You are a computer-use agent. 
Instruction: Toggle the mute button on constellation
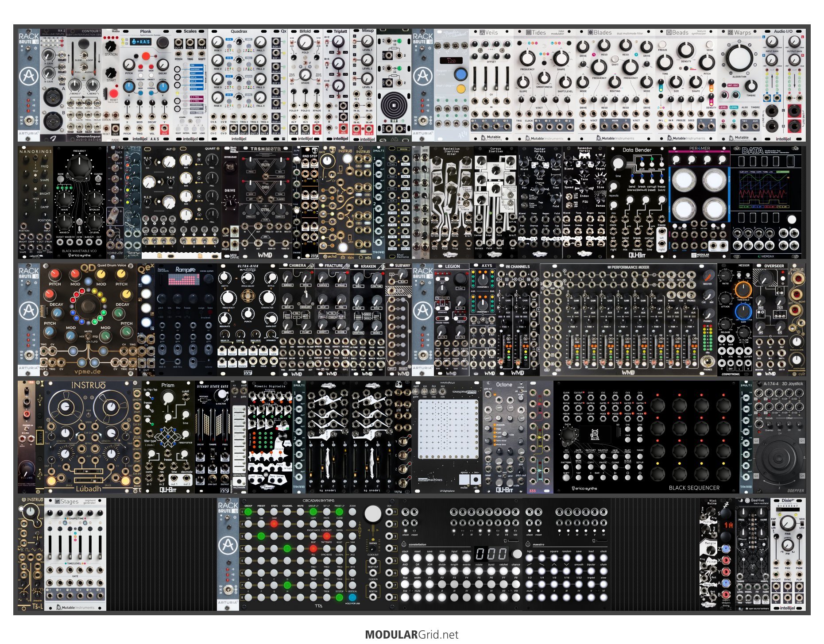(416, 598)
